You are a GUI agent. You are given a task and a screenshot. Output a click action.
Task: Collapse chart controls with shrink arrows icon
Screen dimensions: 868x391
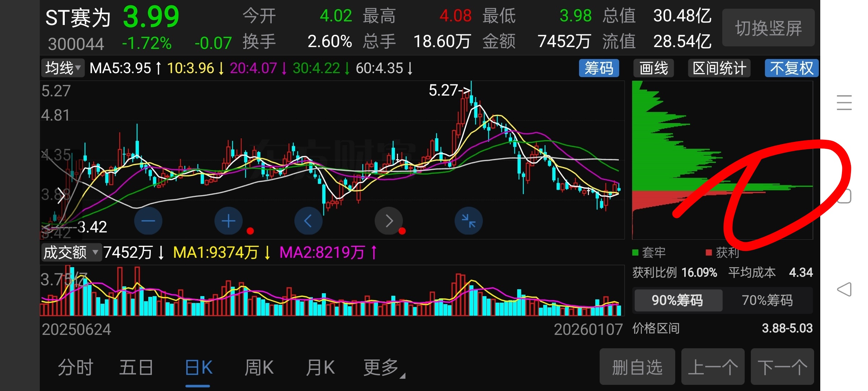coord(468,221)
